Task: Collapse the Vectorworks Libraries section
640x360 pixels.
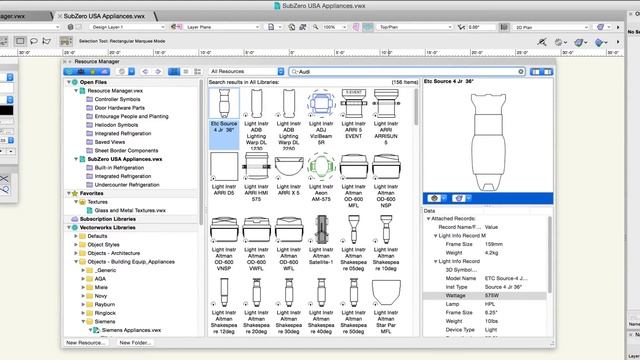Action: click(x=69, y=228)
